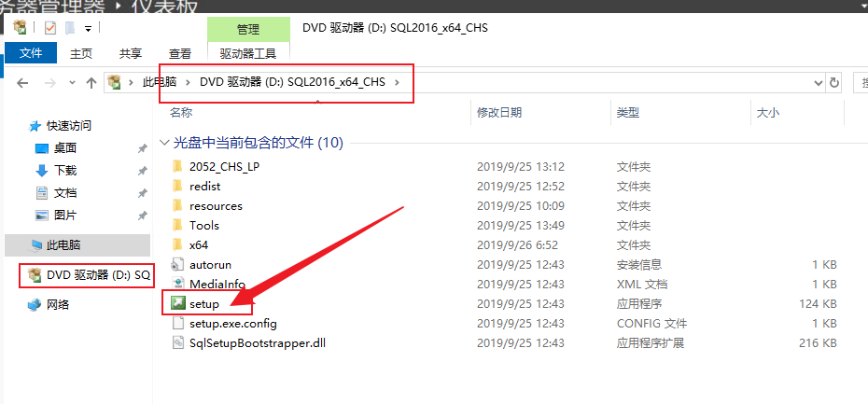This screenshot has height=404, width=868.
Task: Expand the Customize Quick Access Toolbar dropdown
Action: point(88,28)
